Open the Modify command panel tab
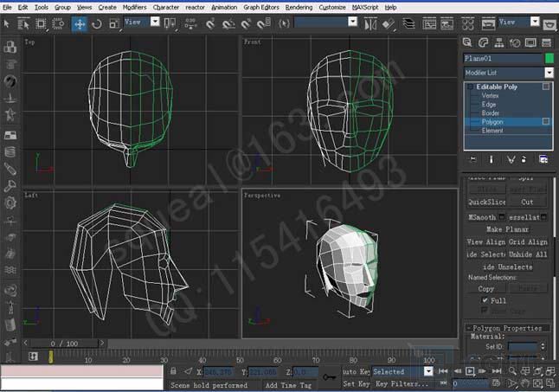Screen dimensions: 559x392 (x=483, y=42)
